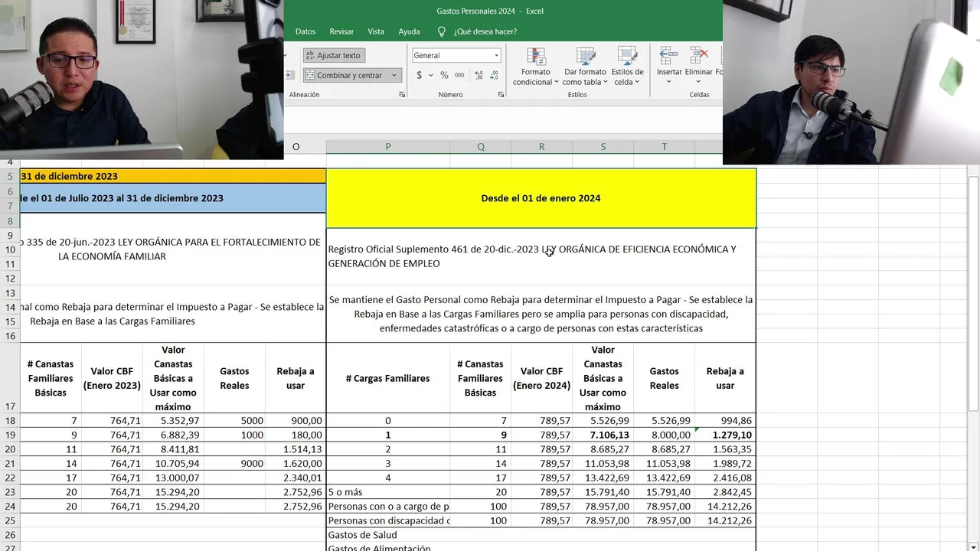Viewport: 980px width, 551px height.
Task: Select row 24 header
Action: [10, 507]
